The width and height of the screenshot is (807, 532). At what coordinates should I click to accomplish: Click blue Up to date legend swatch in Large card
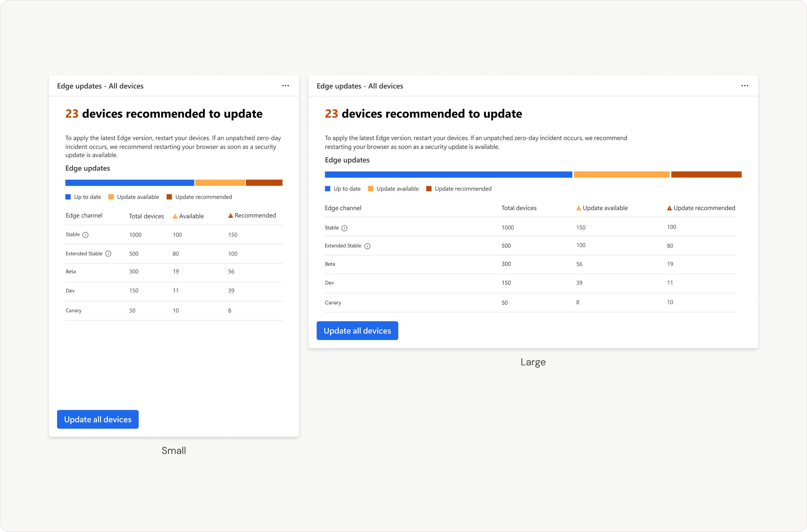click(x=327, y=189)
